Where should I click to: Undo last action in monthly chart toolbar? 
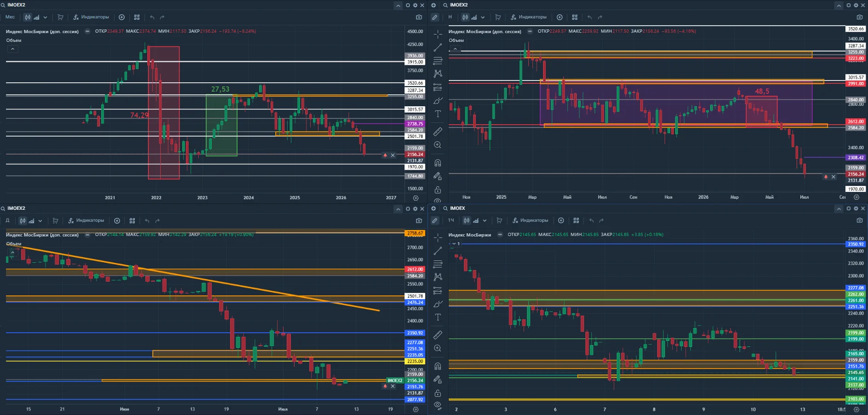pos(152,17)
